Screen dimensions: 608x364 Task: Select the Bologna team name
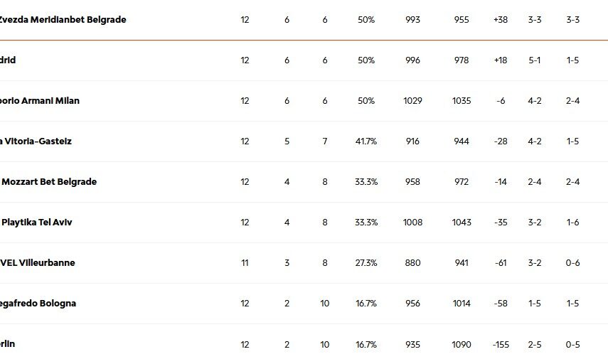pos(38,304)
